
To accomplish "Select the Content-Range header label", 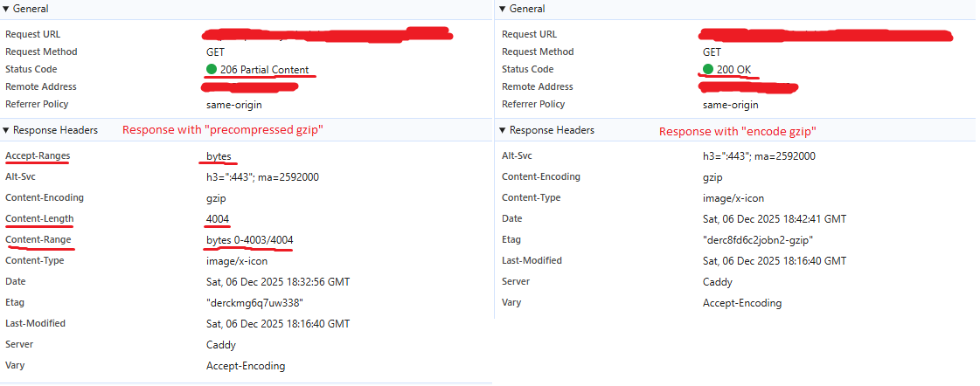I will 38,239.
